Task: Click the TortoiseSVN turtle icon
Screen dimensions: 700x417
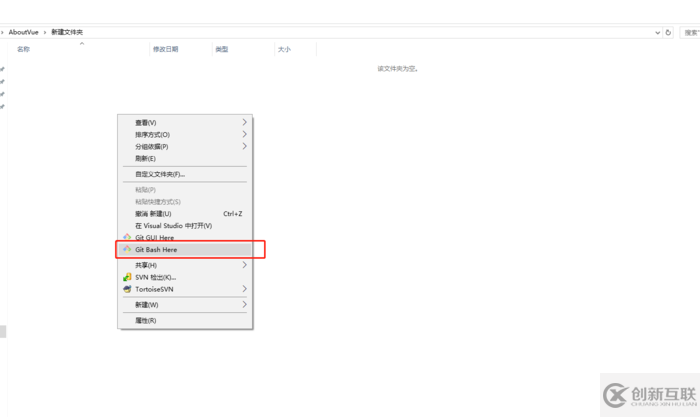Action: 127,289
